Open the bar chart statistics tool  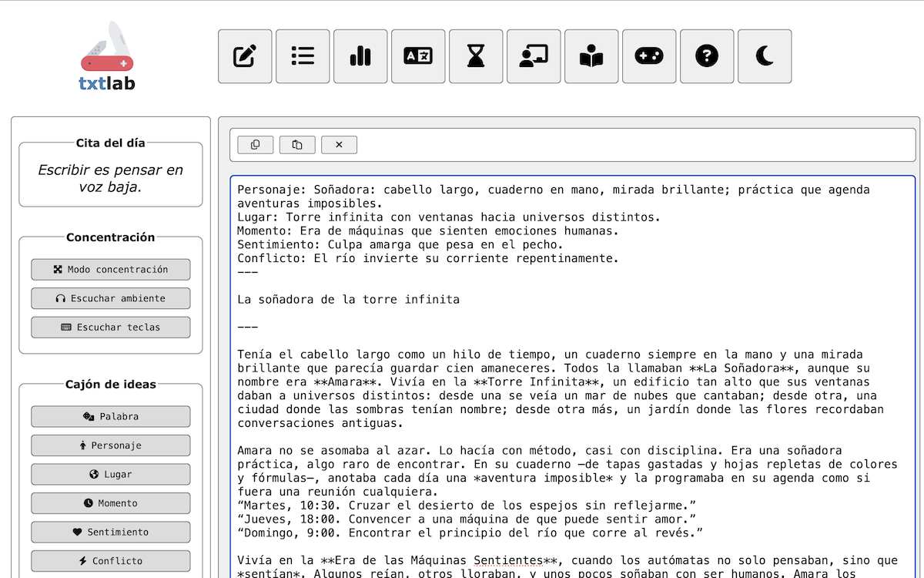pyautogui.click(x=360, y=56)
